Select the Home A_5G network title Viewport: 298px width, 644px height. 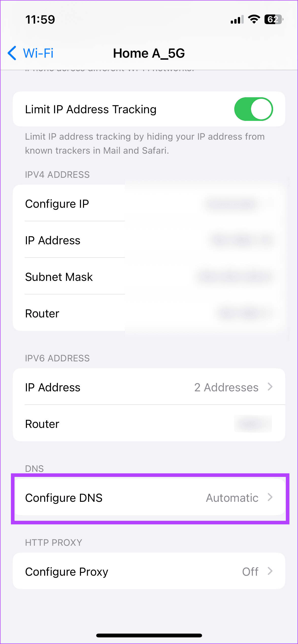click(149, 53)
